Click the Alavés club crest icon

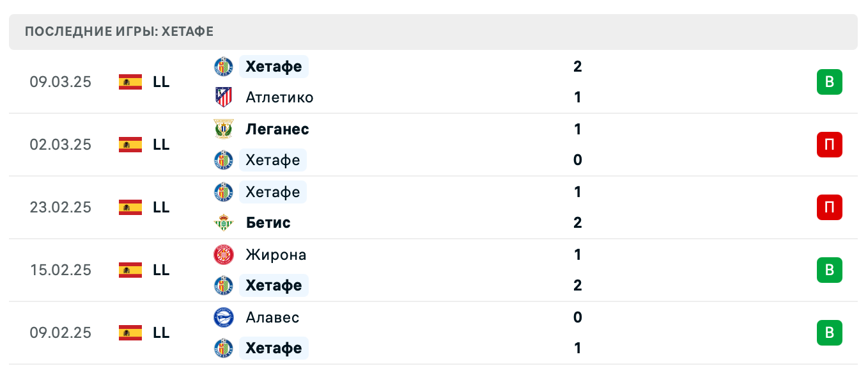coord(224,317)
